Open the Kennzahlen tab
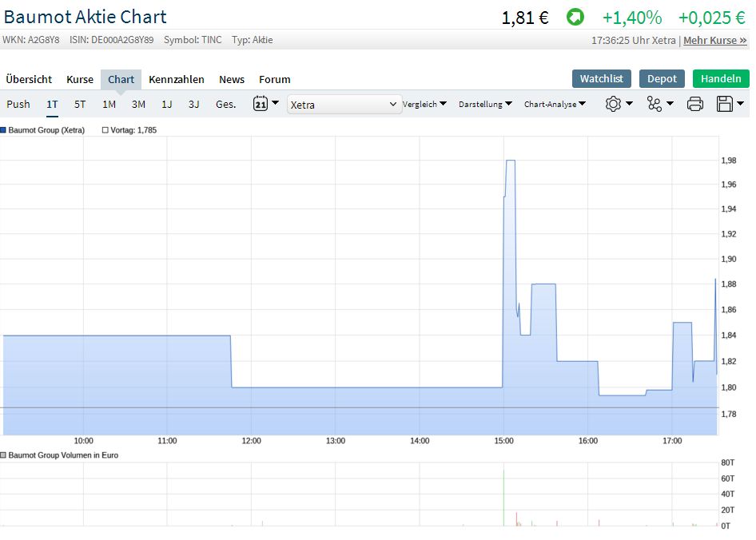756x540 pixels. [177, 80]
